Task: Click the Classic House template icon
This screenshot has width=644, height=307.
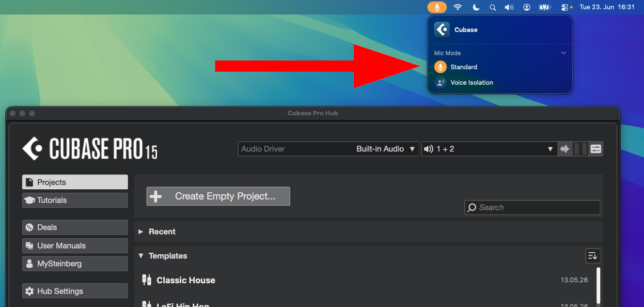Action: pyautogui.click(x=146, y=279)
